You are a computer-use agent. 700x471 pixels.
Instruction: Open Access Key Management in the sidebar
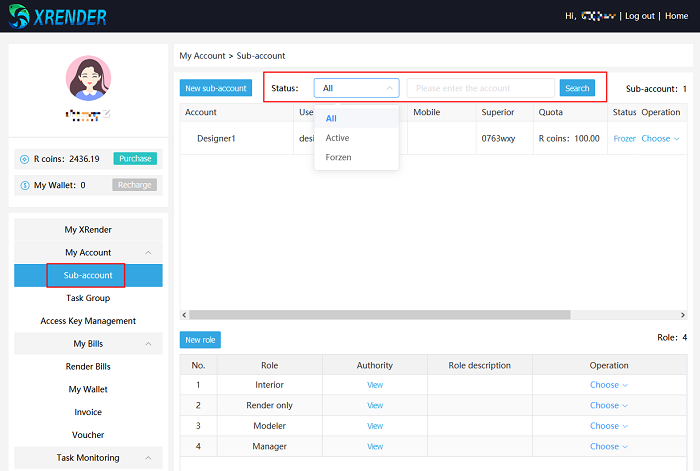click(x=88, y=321)
